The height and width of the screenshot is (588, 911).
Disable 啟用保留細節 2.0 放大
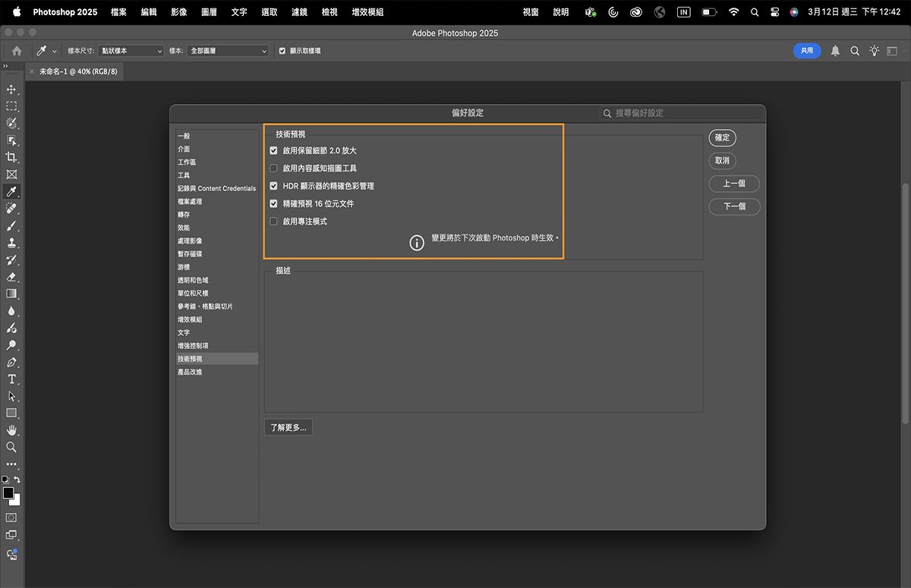pos(273,150)
